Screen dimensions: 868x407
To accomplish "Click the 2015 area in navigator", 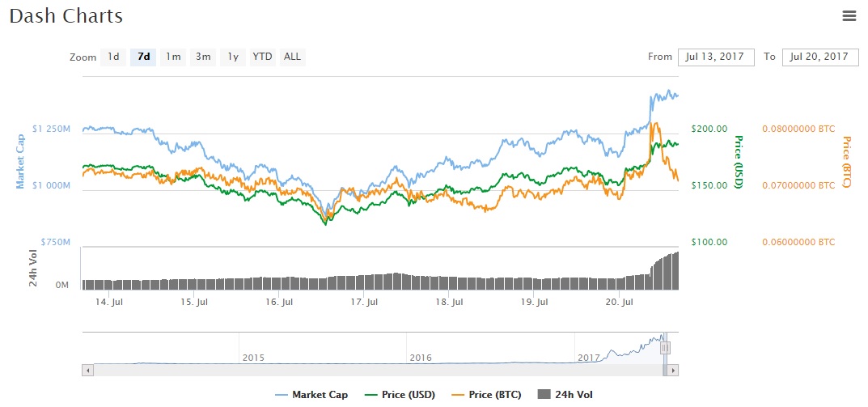I will [253, 358].
